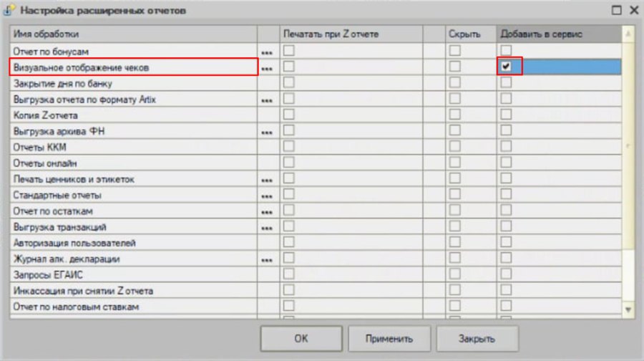This screenshot has width=644, height=361.
Task: Click the Добавить в сервис column header
Action: tap(559, 34)
